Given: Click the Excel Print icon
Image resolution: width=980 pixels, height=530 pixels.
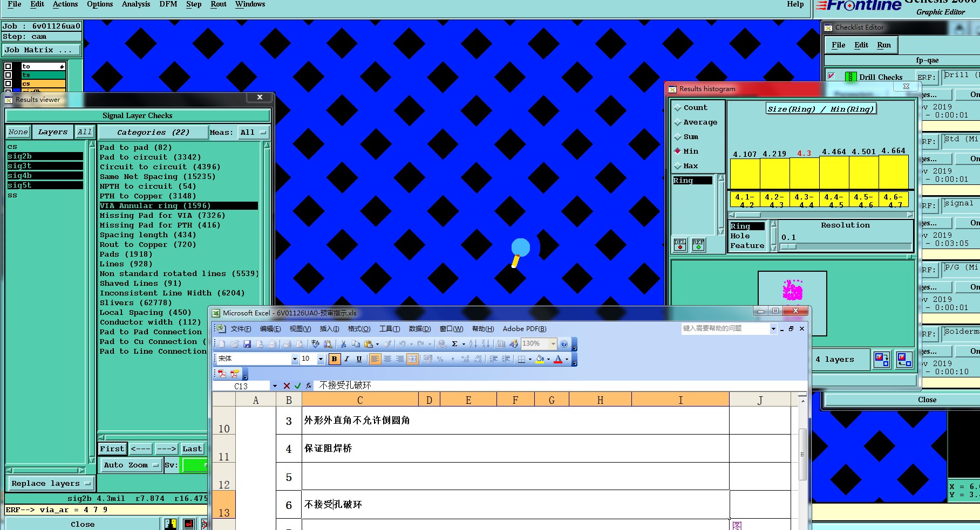Looking at the screenshot, I should [x=287, y=344].
